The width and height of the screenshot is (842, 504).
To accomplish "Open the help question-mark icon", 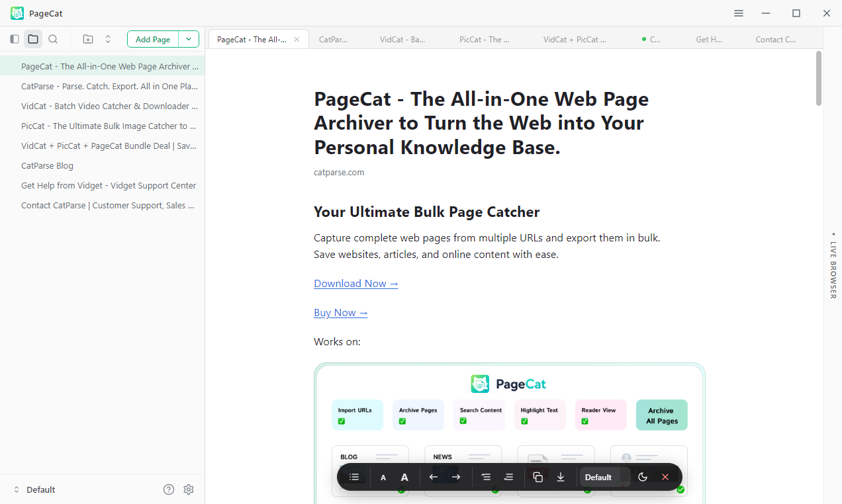I will (x=169, y=489).
